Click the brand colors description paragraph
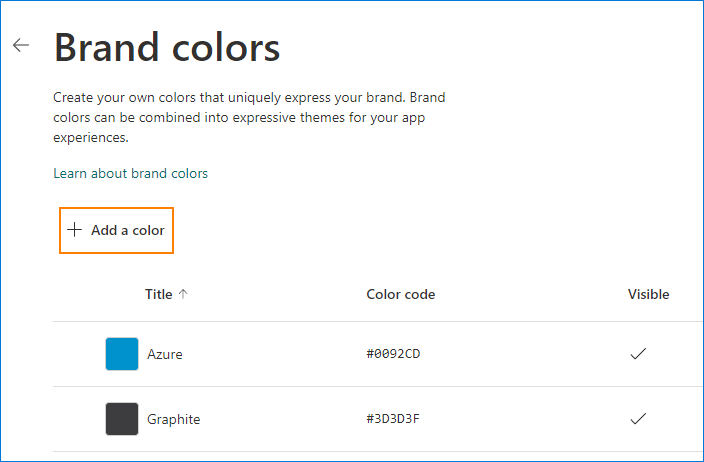Image resolution: width=704 pixels, height=462 pixels. click(x=249, y=118)
